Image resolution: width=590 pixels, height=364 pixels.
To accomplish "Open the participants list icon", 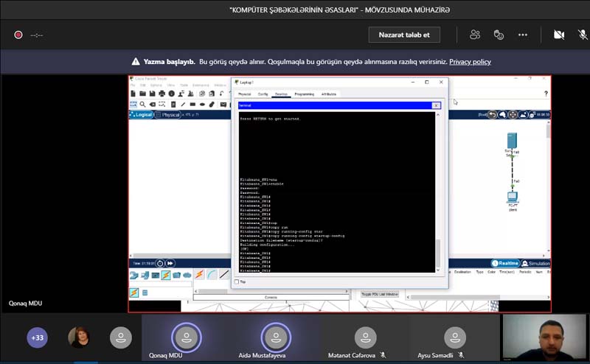I will tap(475, 35).
